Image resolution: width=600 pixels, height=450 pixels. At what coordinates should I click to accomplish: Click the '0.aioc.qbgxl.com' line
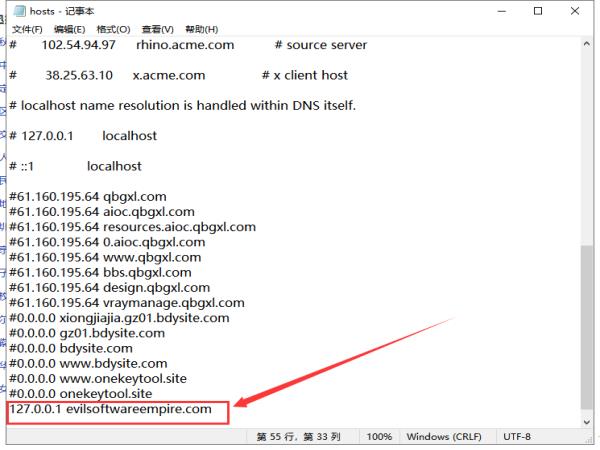coord(107,242)
